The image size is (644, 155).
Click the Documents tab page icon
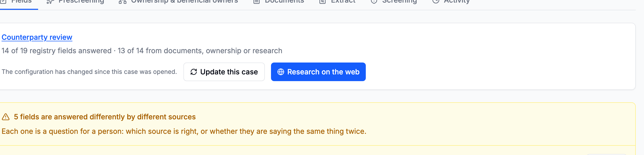(x=256, y=1)
